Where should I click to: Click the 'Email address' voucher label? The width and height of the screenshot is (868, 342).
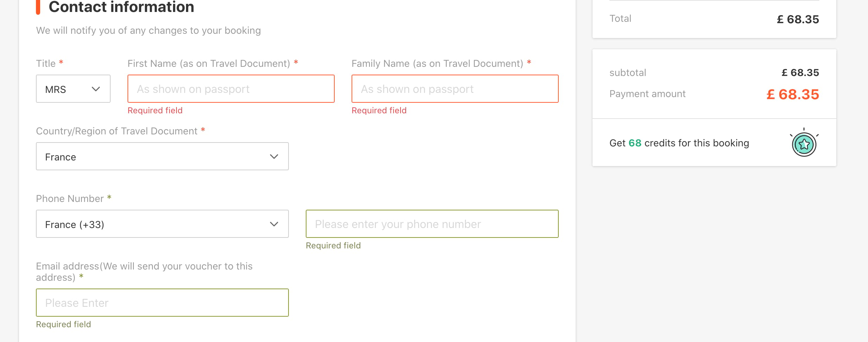click(x=144, y=272)
